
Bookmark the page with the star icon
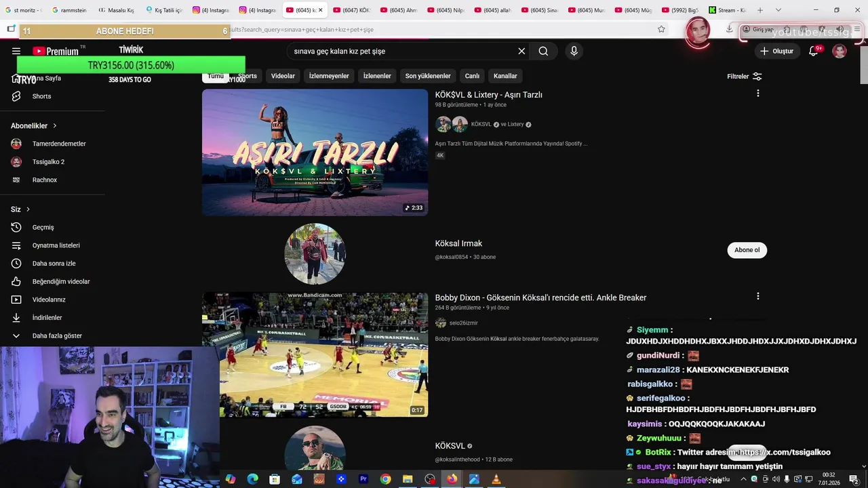coord(661,29)
